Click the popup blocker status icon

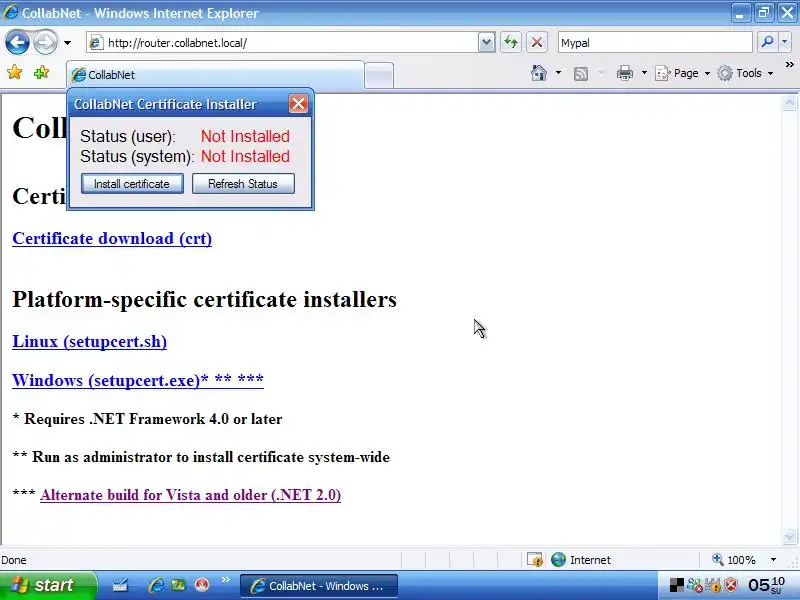(535, 560)
